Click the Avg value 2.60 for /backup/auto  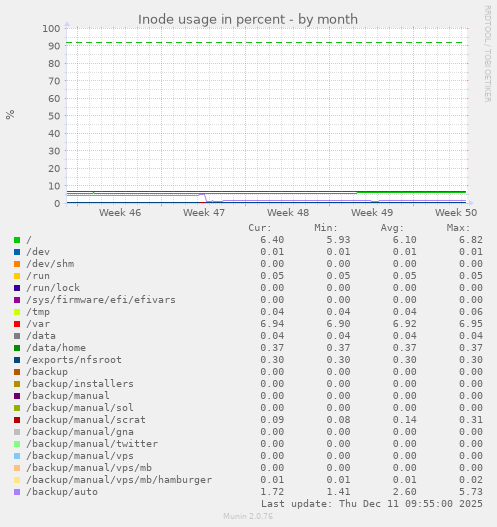click(405, 492)
